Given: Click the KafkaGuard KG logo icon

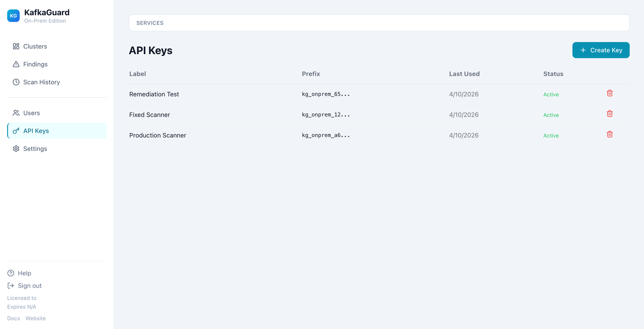Looking at the screenshot, I should coord(13,16).
